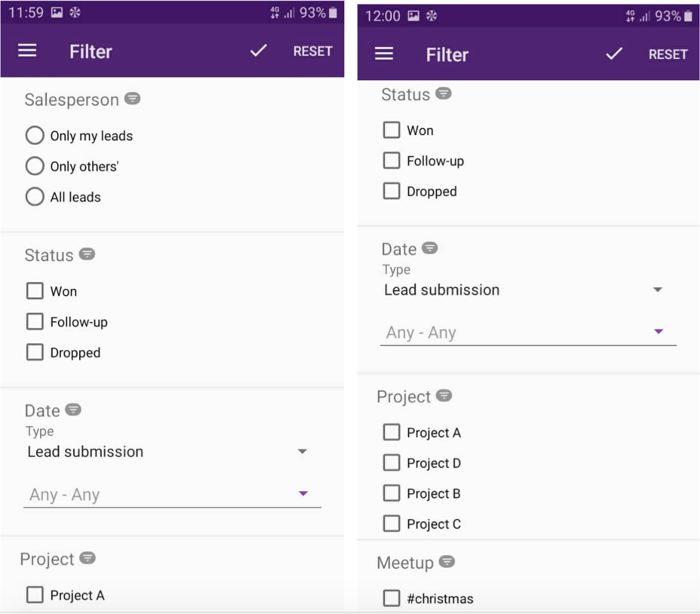
Task: Check the Project D checkbox
Action: coord(391,463)
